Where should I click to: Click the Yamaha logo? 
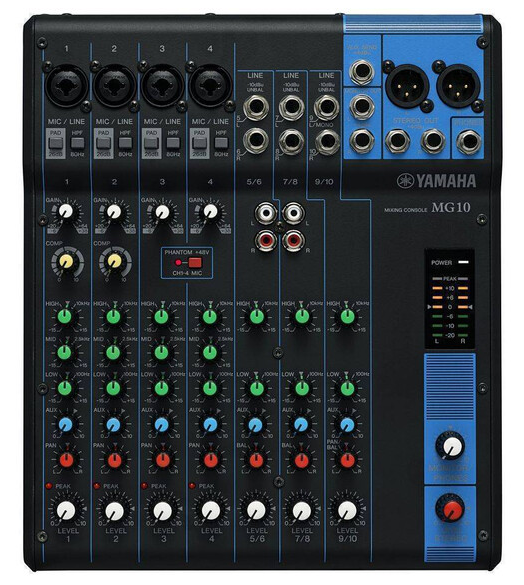tap(436, 181)
